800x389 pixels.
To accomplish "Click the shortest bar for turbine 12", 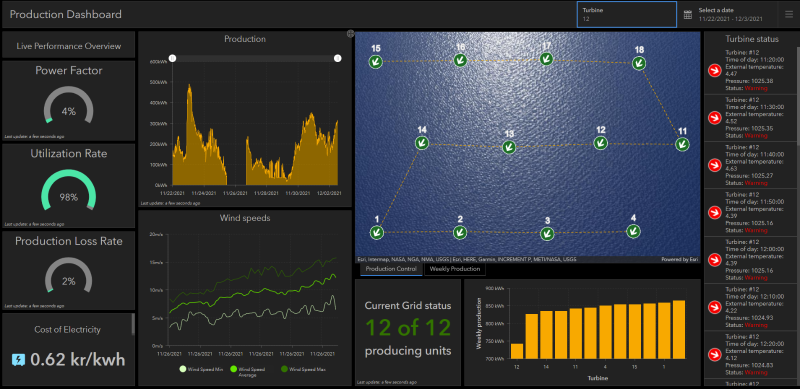I will (x=517, y=351).
